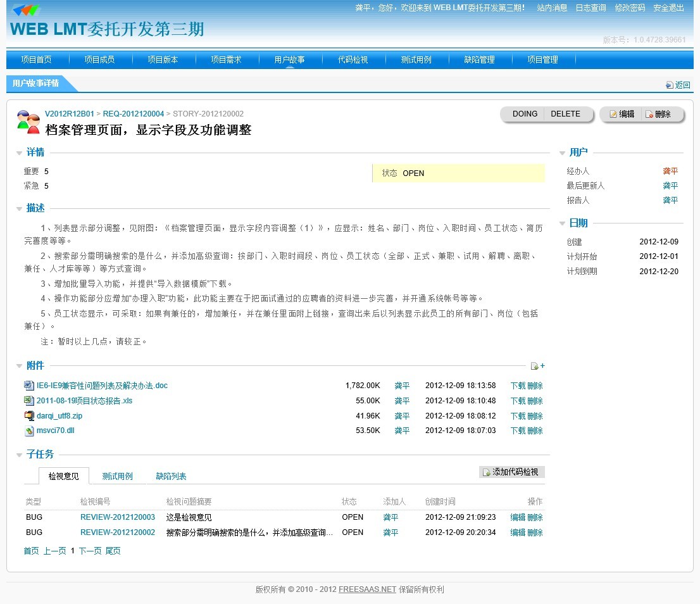
Task: Click the 返回 link
Action: point(682,85)
